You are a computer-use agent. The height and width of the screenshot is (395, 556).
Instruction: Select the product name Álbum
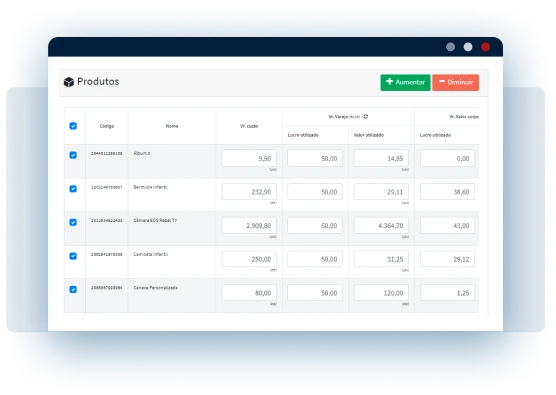142,153
